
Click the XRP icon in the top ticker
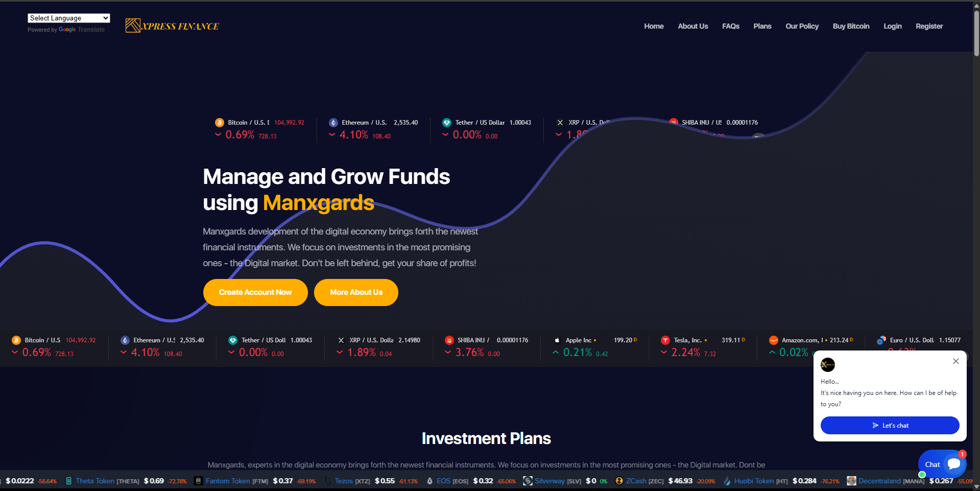[560, 123]
